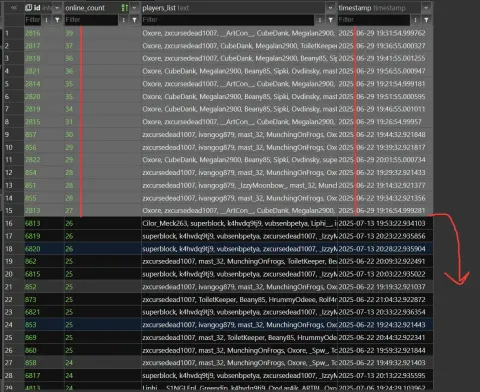This screenshot has width=480, height=392.
Task: Select timestamp 2025-06-29 19:56:55.000947
Action: click(385, 71)
